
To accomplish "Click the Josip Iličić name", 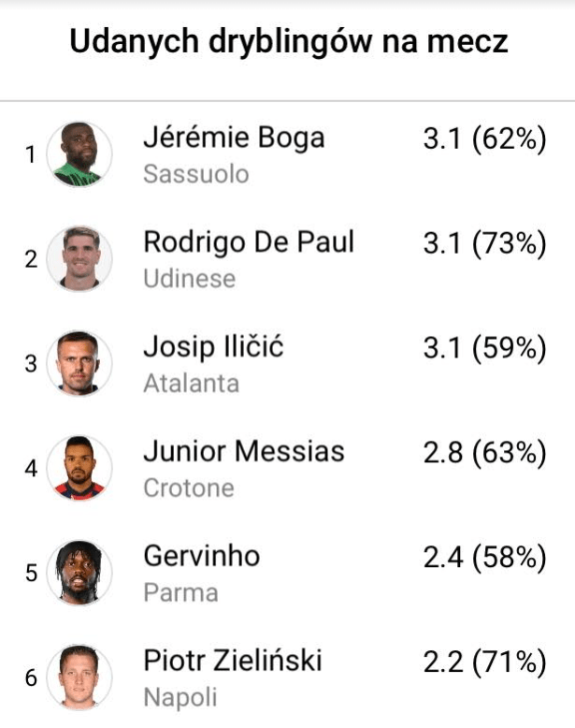I will pyautogui.click(x=213, y=348).
